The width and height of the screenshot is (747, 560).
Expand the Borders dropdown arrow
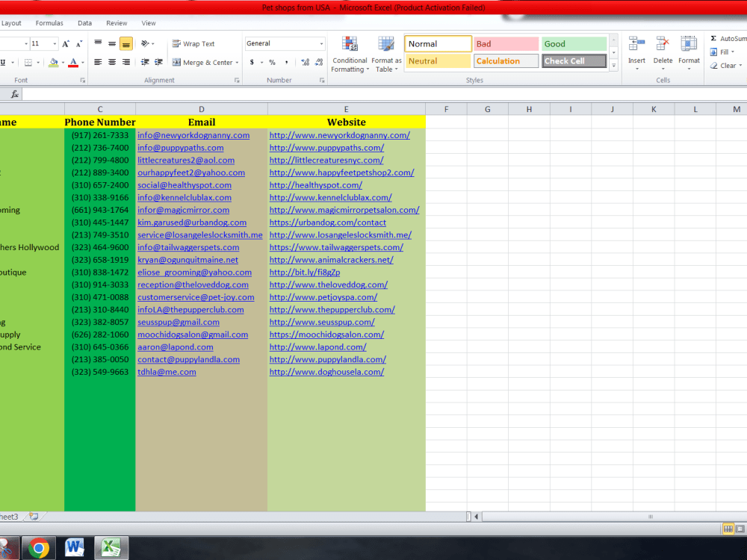(x=38, y=63)
